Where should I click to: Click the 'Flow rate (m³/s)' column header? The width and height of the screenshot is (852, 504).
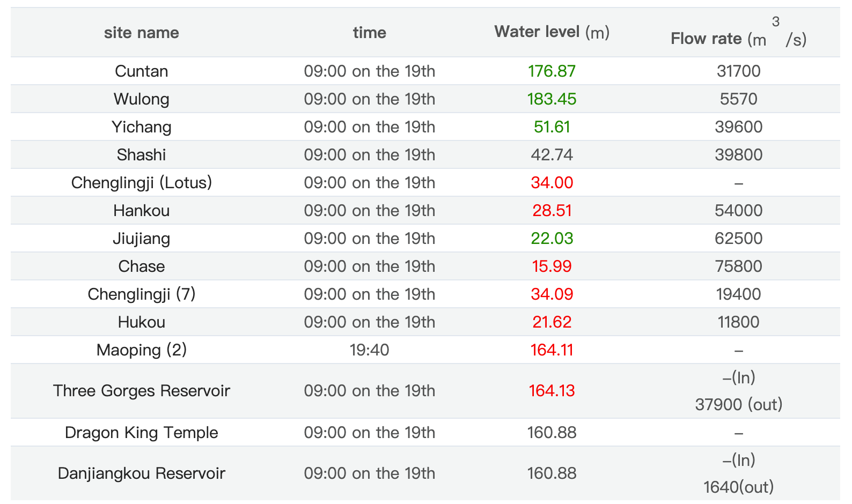(x=739, y=33)
